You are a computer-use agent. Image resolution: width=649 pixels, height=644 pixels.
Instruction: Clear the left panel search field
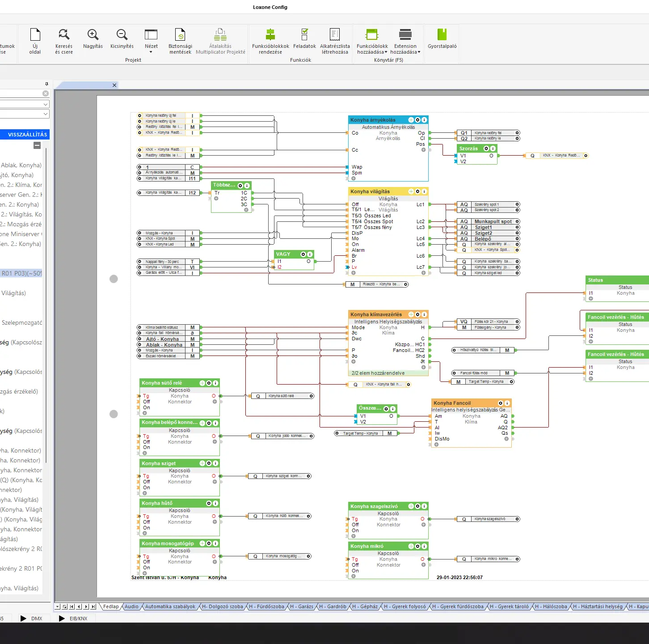[46, 93]
